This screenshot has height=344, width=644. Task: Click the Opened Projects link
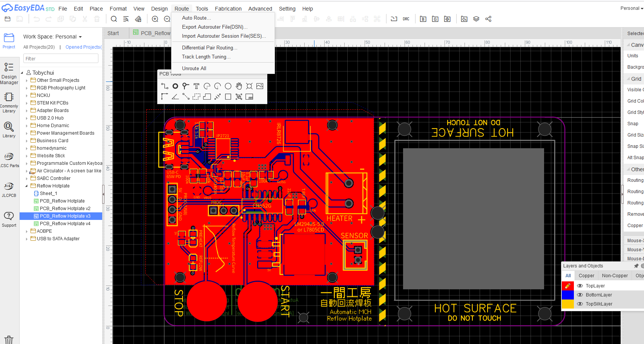pyautogui.click(x=83, y=47)
